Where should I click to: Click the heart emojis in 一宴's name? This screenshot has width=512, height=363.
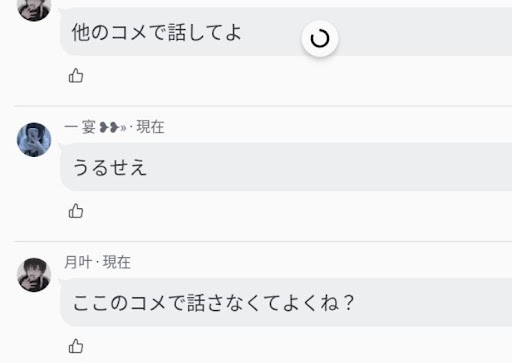click(x=109, y=127)
